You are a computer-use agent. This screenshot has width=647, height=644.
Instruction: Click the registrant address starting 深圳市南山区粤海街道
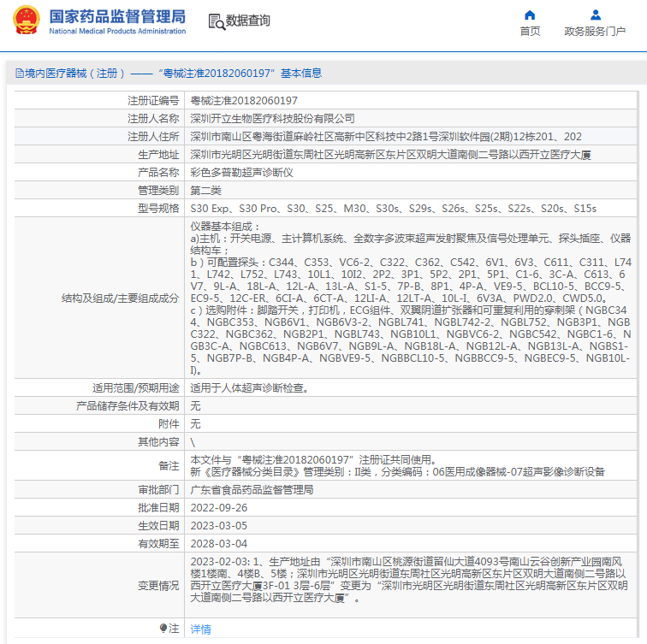coord(386,137)
